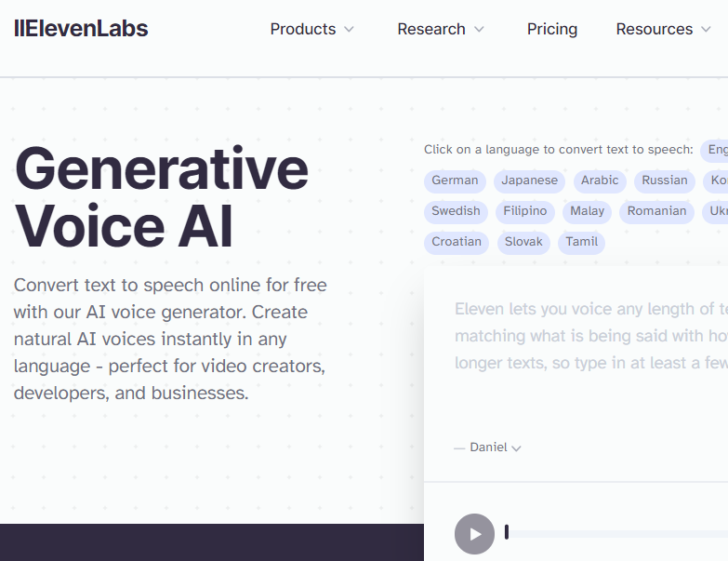Open the Pricing page
728x561 pixels.
[x=552, y=29]
